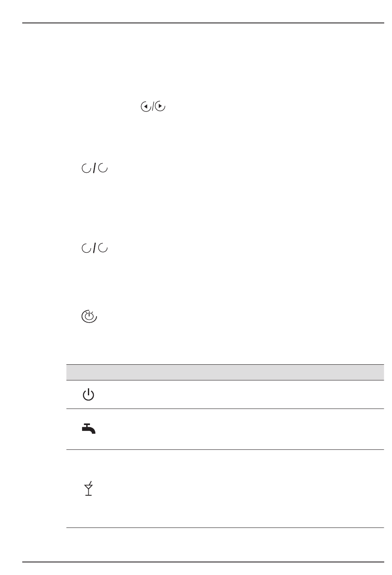Click the left-arrow dial symbol
392x575 pixels.
point(146,107)
